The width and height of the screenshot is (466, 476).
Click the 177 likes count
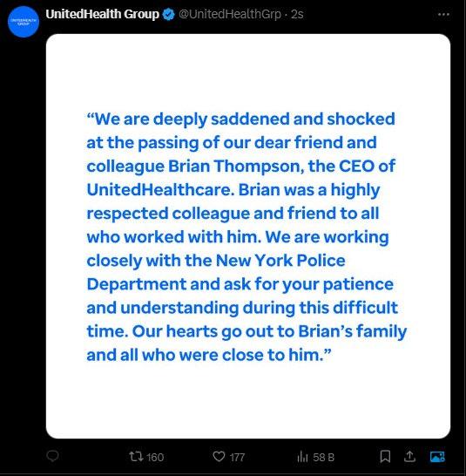[237, 457]
